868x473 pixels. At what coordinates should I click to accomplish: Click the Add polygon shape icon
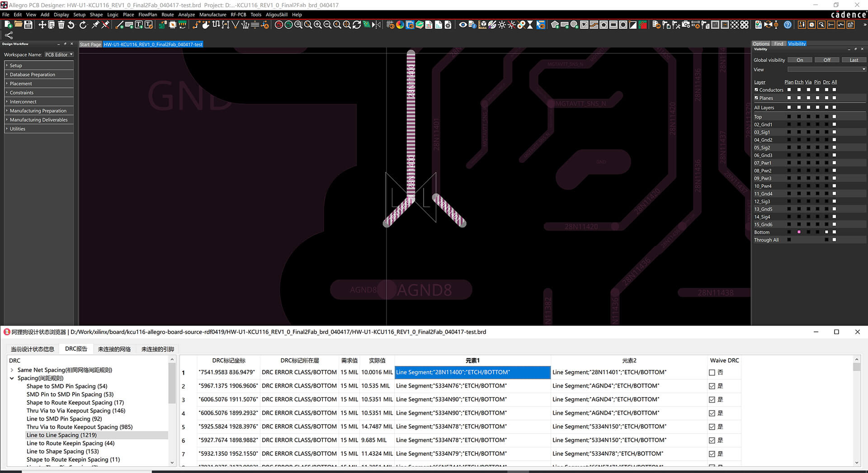(555, 24)
